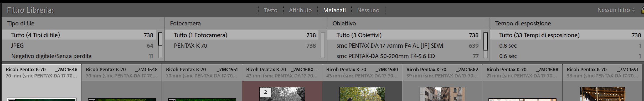Click the stack badge showing 2
Image resolution: width=644 pixels, height=101 pixels.
coord(265,92)
